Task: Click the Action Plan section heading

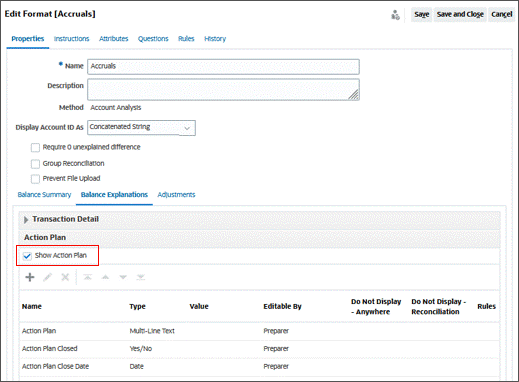Action: 45,237
